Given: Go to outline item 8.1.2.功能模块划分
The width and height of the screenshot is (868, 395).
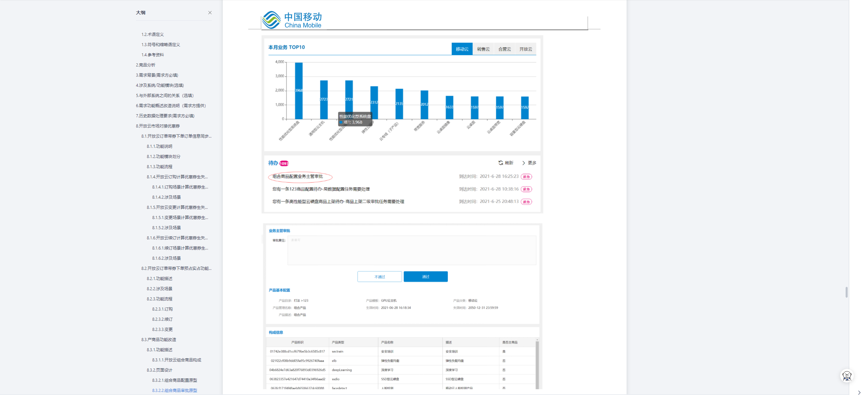Looking at the screenshot, I should 163,156.
